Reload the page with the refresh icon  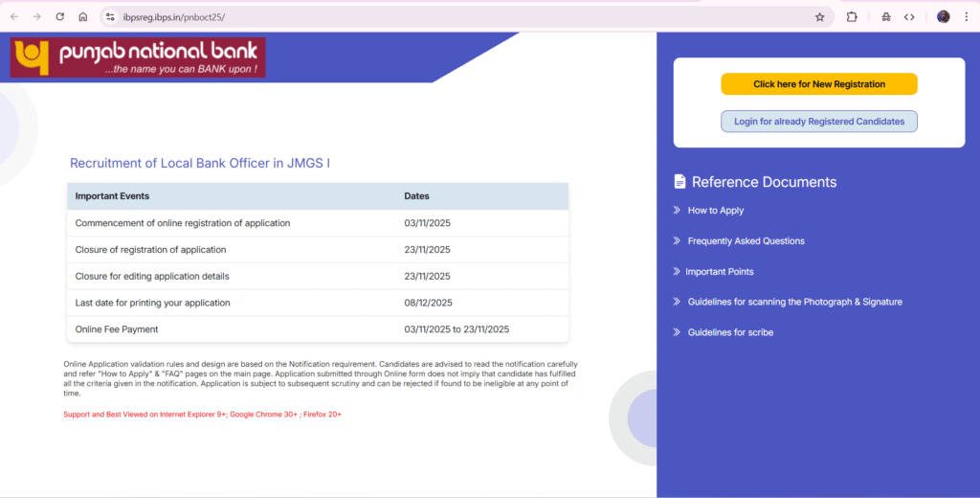point(60,17)
